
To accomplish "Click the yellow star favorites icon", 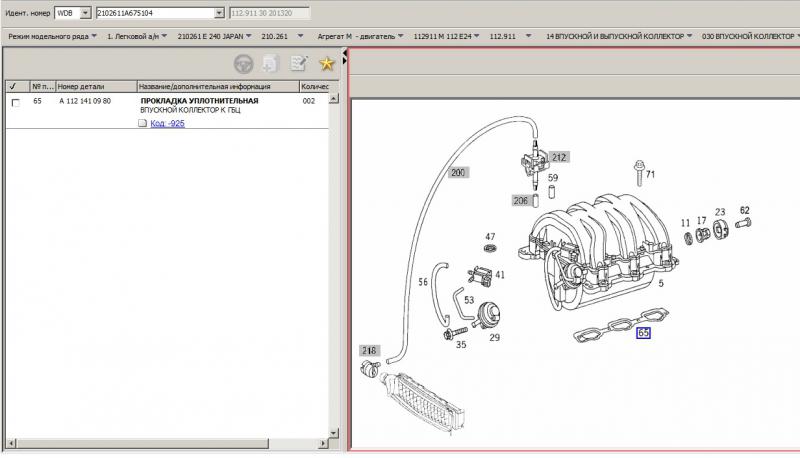I will click(x=326, y=63).
